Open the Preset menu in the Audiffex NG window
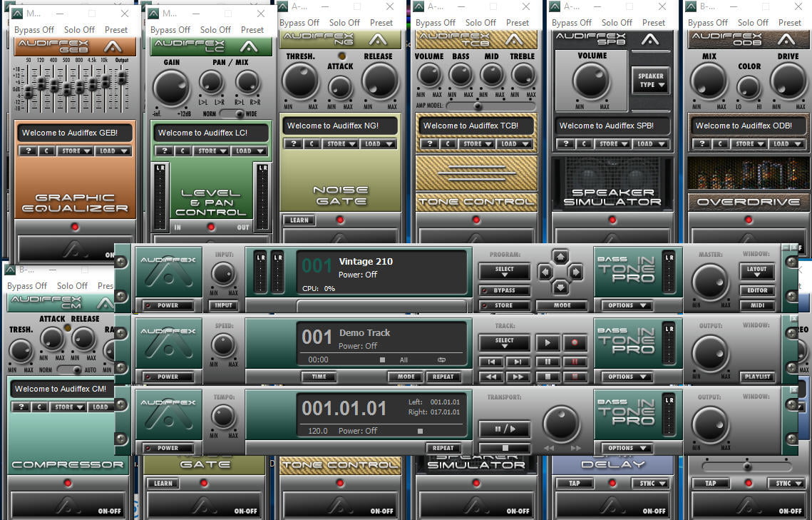 [x=381, y=22]
